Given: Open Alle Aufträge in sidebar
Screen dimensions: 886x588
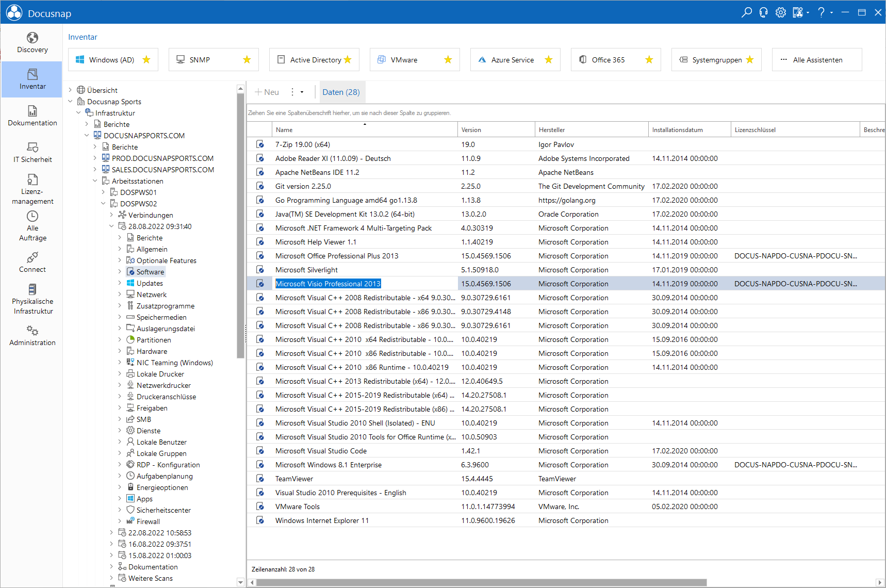Looking at the screenshot, I should pyautogui.click(x=32, y=226).
